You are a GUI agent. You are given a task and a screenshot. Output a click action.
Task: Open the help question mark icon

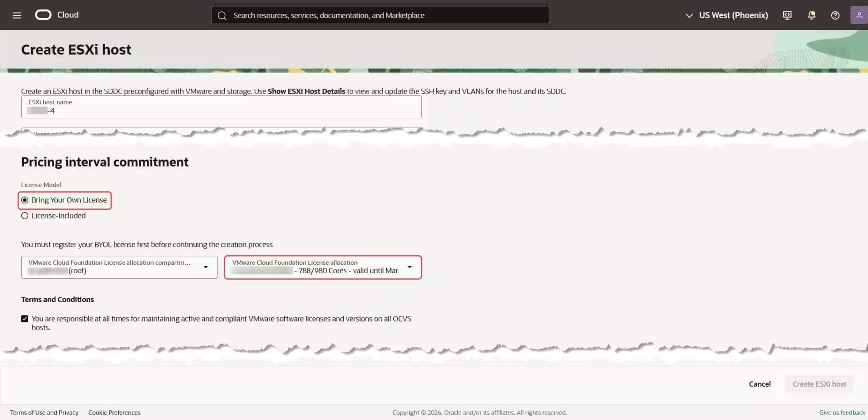tap(835, 15)
